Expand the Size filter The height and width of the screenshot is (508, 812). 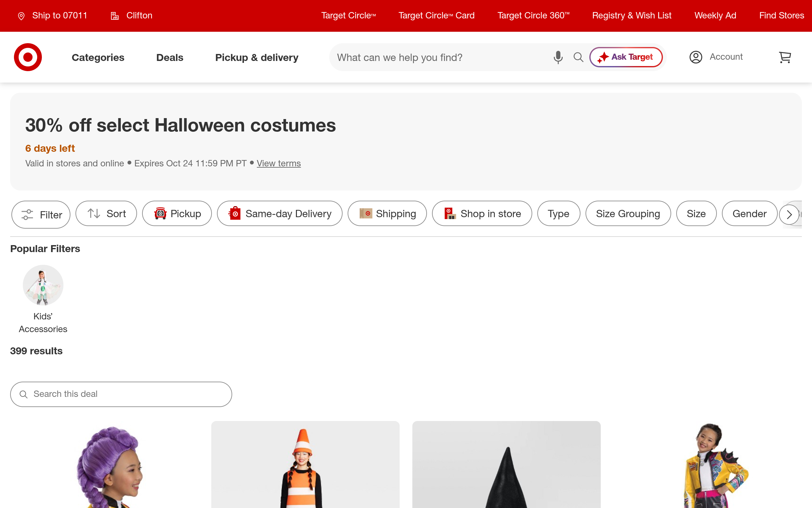(696, 214)
